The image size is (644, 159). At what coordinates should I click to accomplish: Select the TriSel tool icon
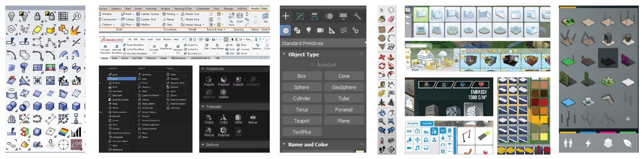209,119
